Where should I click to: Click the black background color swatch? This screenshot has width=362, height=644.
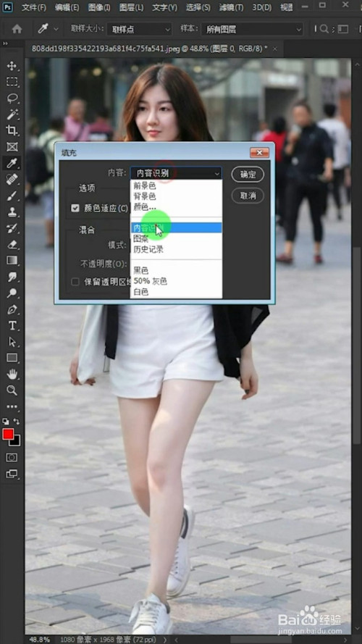(x=17, y=441)
